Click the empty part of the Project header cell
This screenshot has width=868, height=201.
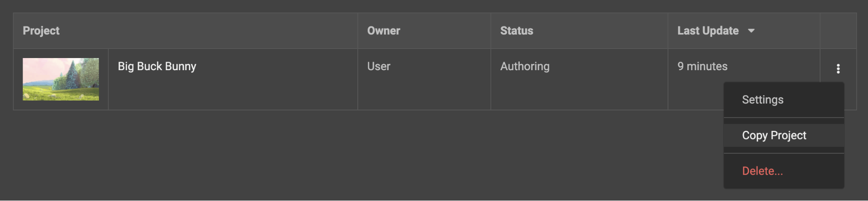[208, 31]
